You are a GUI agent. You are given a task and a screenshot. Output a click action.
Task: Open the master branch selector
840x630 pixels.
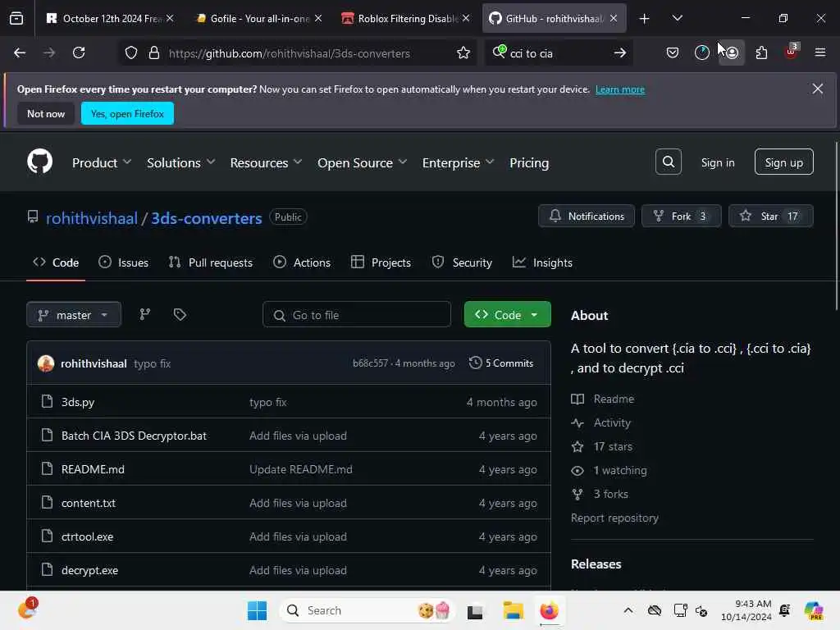pos(73,315)
